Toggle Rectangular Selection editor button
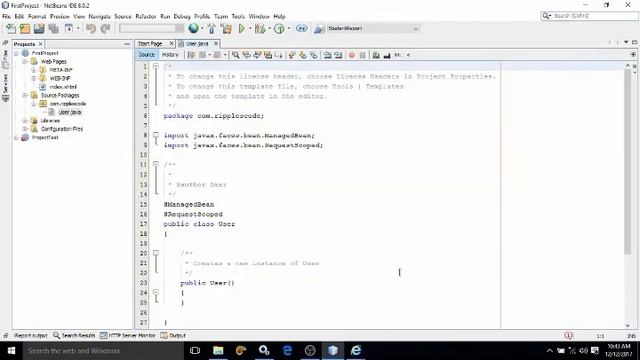 coord(279,55)
